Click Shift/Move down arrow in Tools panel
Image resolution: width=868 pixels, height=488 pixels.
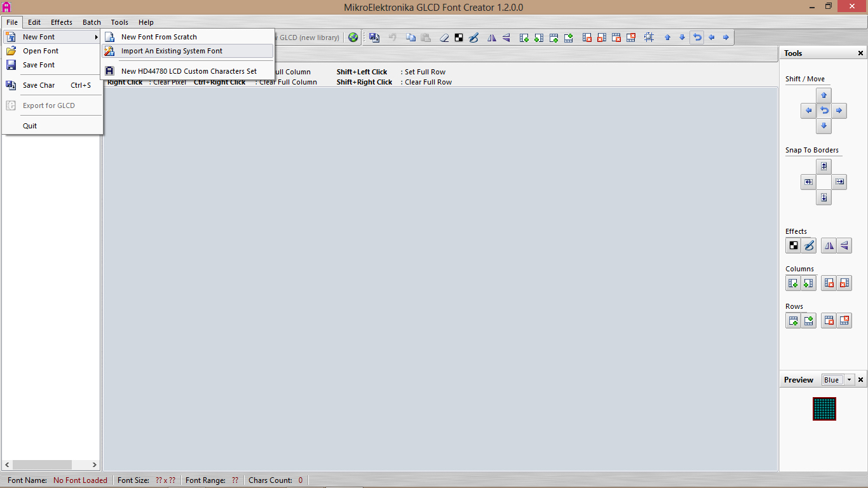pyautogui.click(x=824, y=126)
